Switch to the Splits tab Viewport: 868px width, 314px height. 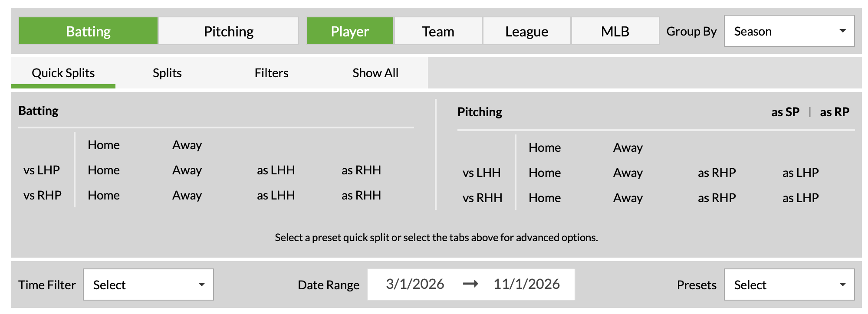pyautogui.click(x=167, y=73)
